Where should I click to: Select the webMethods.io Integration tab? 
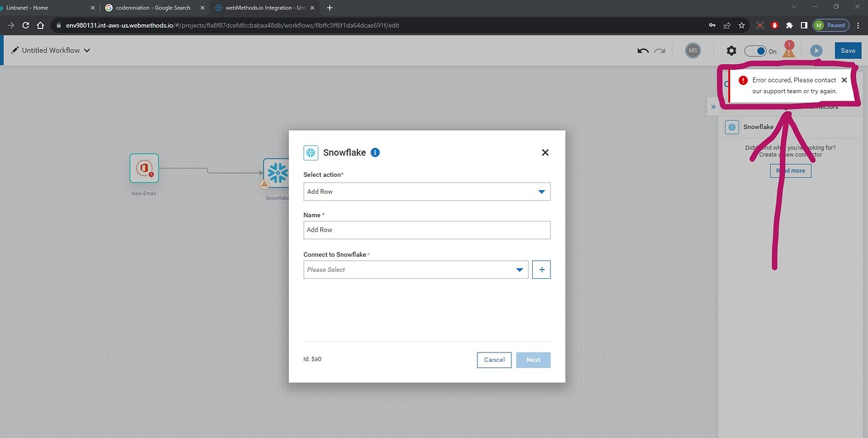click(263, 8)
